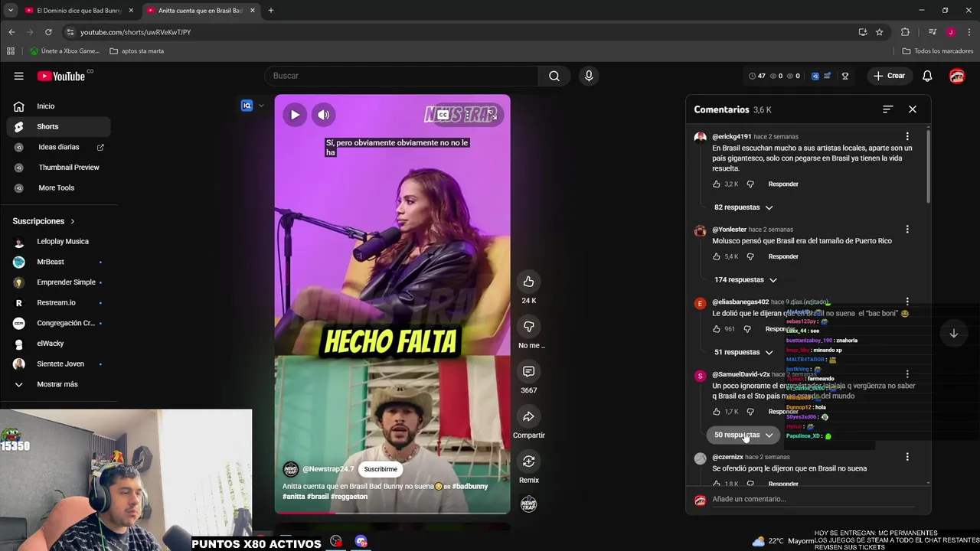Open the notifications bell
The image size is (980, 551).
(927, 76)
